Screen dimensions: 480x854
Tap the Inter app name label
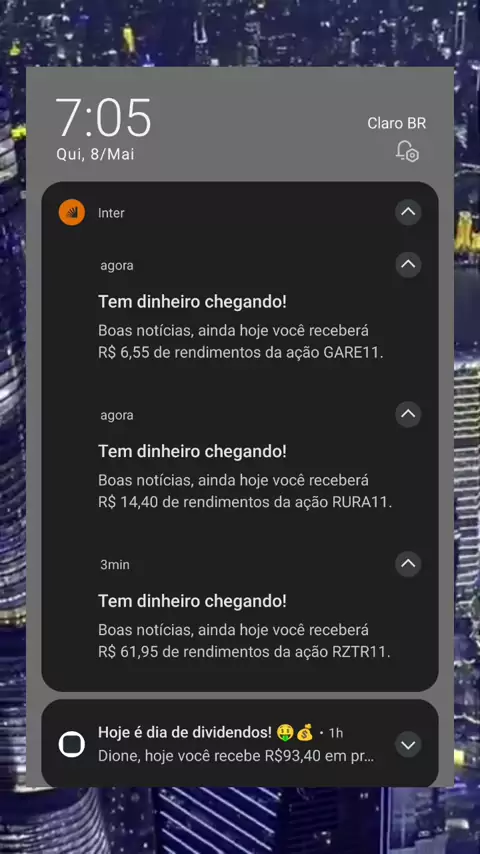(111, 213)
